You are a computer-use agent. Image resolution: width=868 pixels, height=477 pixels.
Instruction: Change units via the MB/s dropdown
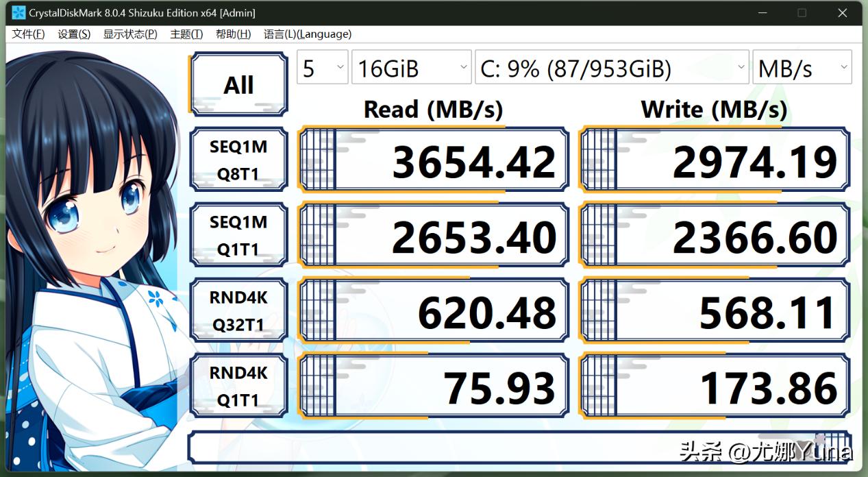(802, 67)
